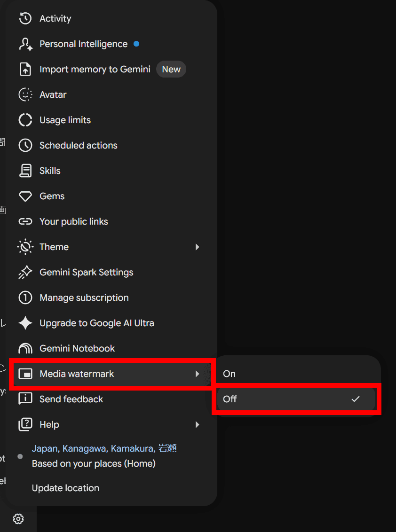The width and height of the screenshot is (396, 532).
Task: Click the Gems diamond icon
Action: (25, 196)
